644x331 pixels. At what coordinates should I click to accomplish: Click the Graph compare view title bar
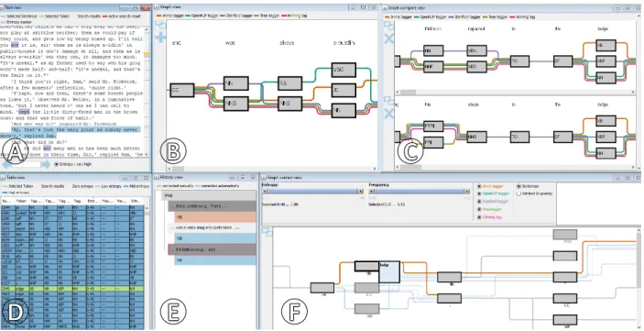coord(511,7)
